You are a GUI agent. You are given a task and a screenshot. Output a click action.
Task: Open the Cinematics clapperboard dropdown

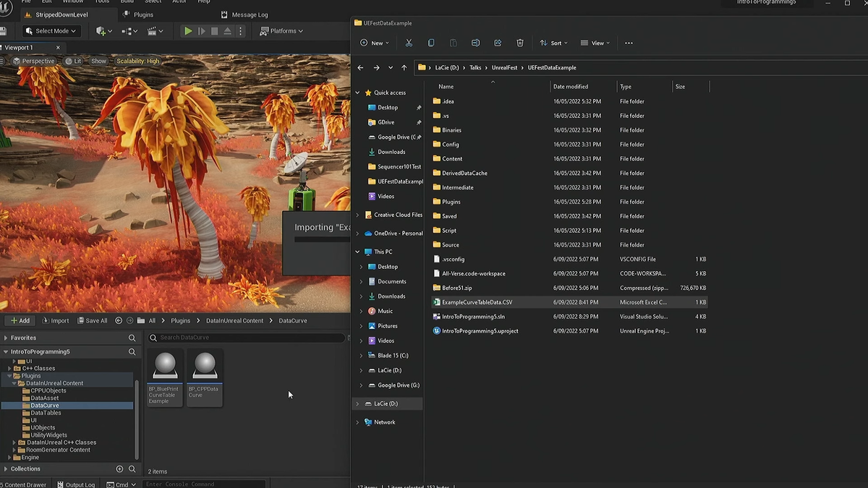[x=154, y=31]
